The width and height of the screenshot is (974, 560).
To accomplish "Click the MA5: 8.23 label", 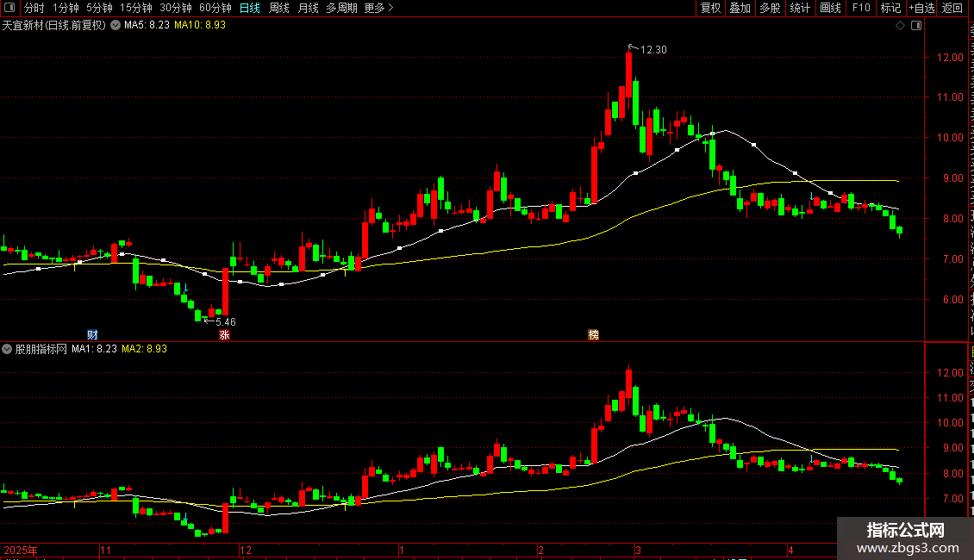I will (147, 26).
